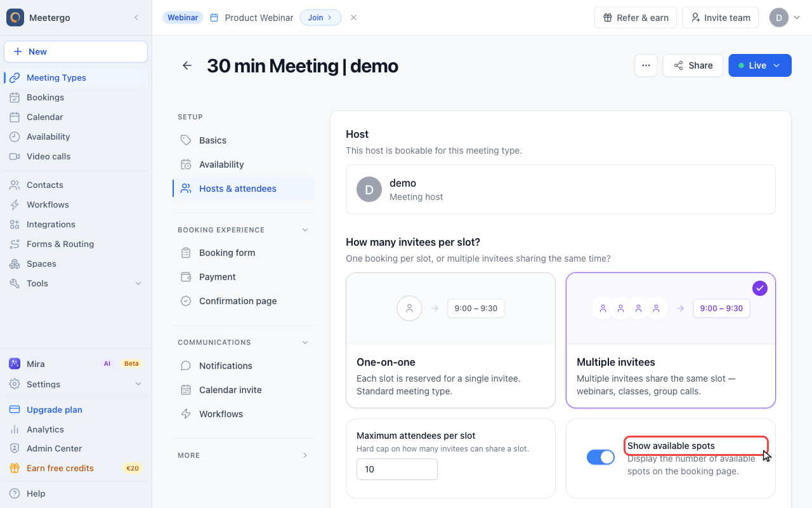This screenshot has height=508, width=812.
Task: Select the One-on-one option card
Action: [450, 340]
